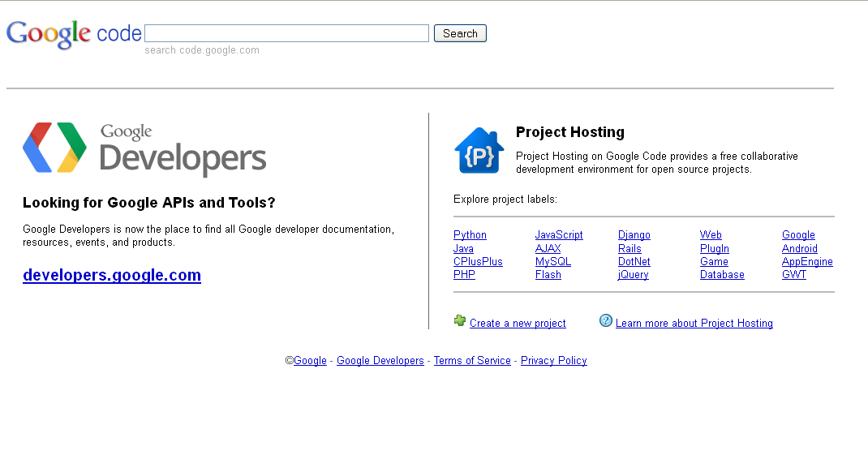Screen dimensions: 868x472
Task: Click the 'search code.google.com' hint text
Action: point(202,49)
